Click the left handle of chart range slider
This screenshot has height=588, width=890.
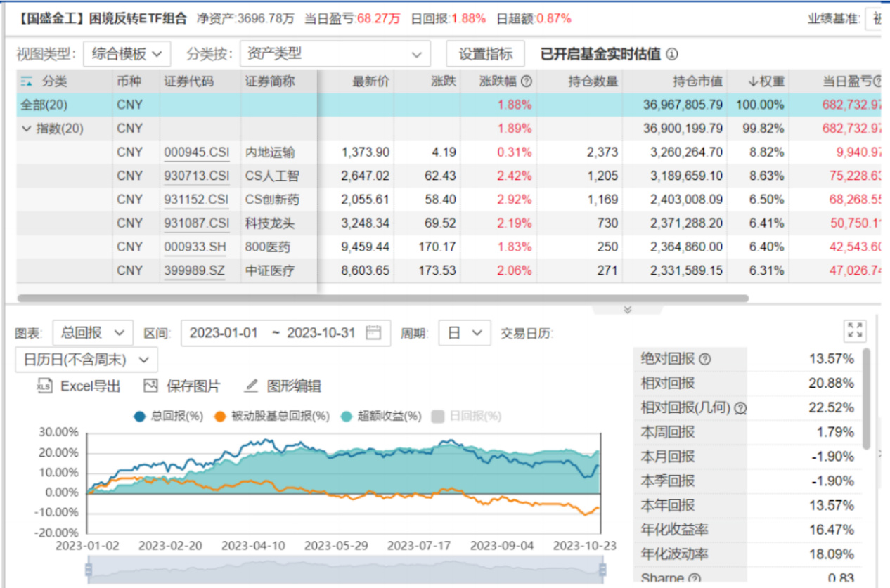[89, 568]
